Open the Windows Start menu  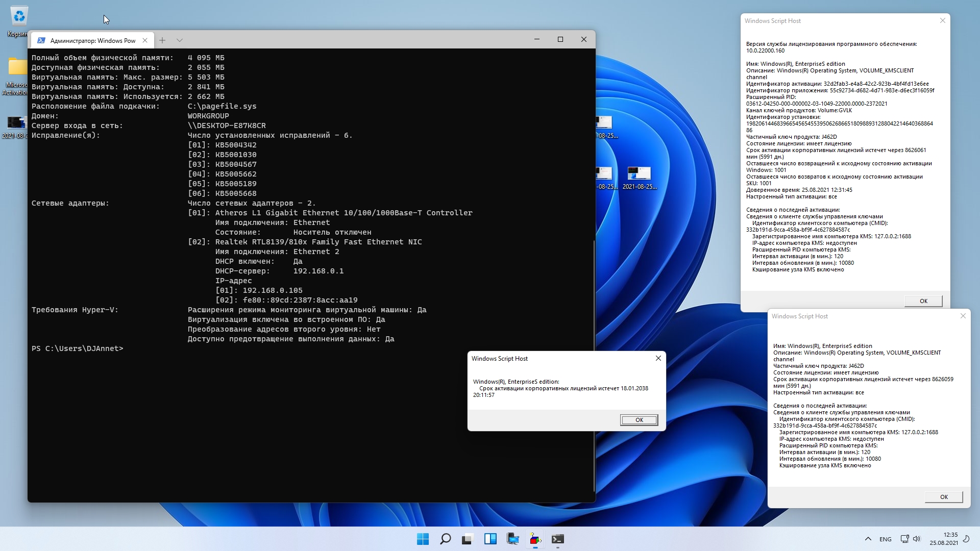coord(423,539)
